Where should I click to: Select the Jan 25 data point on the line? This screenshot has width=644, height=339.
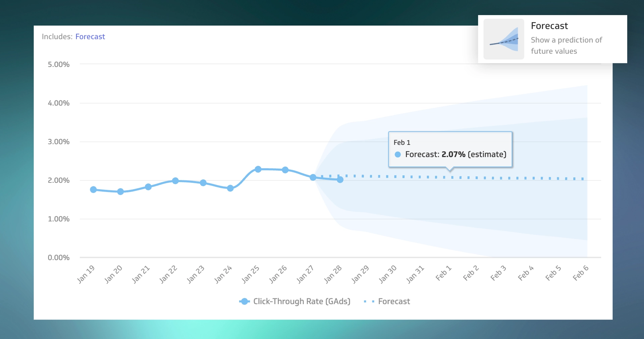coord(258,169)
